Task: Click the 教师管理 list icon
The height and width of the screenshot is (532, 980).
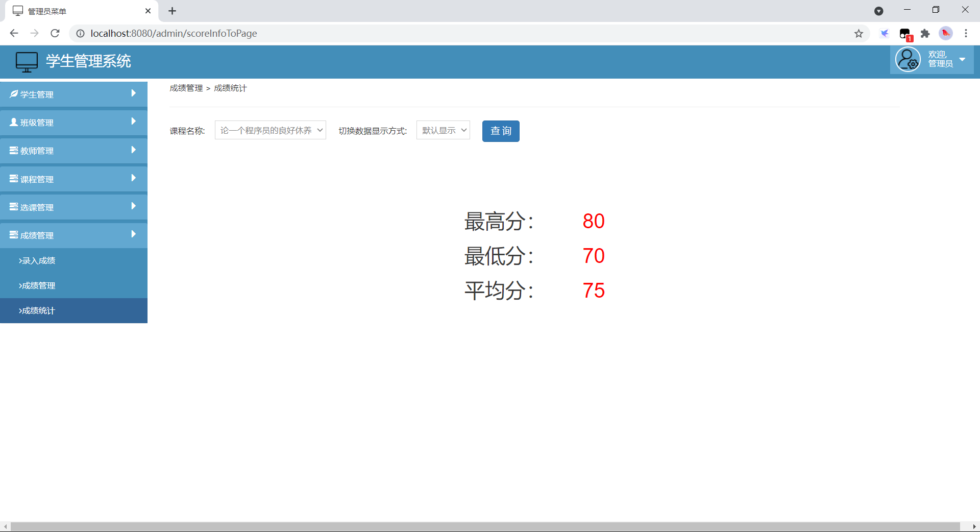Action: coord(13,150)
